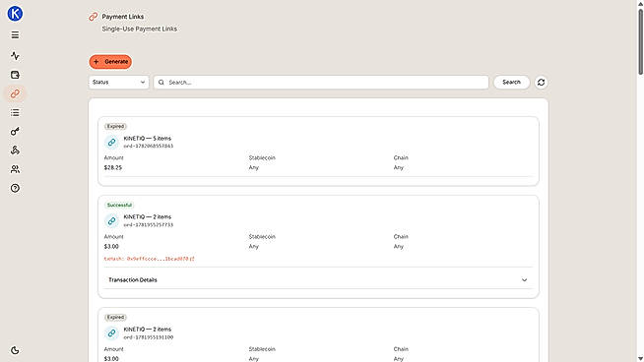Click the scrollbar up arrow
Screen dimensions: 644x362
point(640,3)
